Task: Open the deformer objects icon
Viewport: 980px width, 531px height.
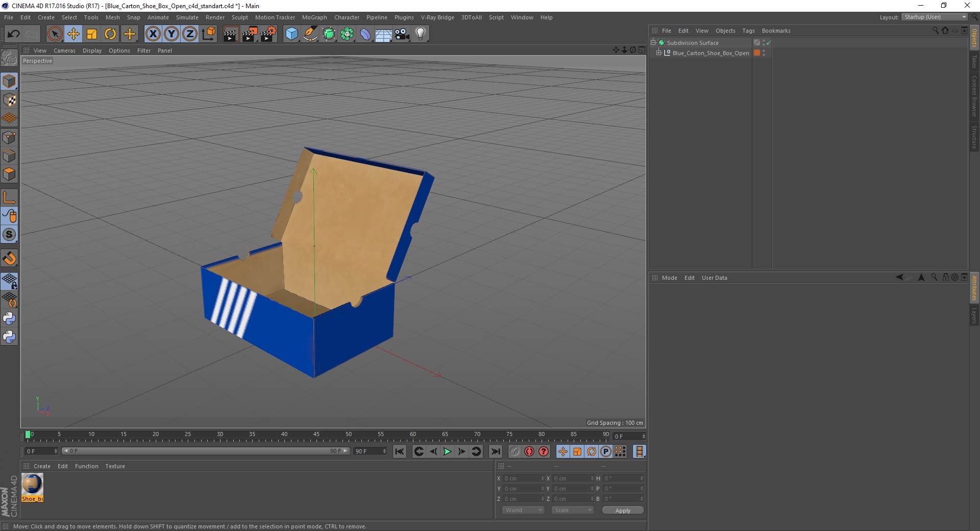Action: coord(365,34)
